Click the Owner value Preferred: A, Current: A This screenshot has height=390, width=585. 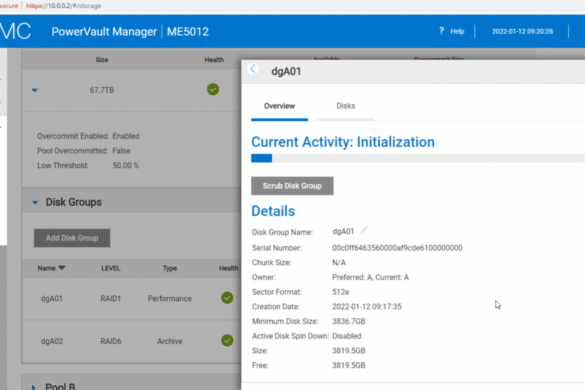[x=370, y=277]
